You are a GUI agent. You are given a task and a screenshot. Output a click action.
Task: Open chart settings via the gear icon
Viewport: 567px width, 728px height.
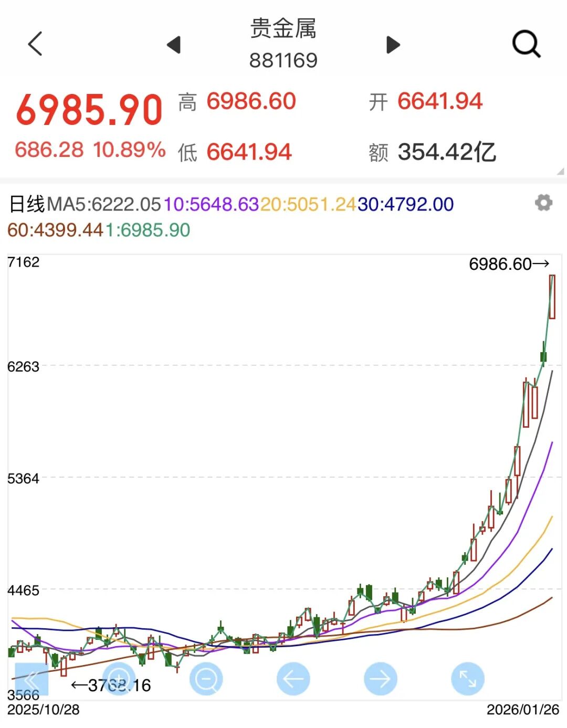[544, 204]
